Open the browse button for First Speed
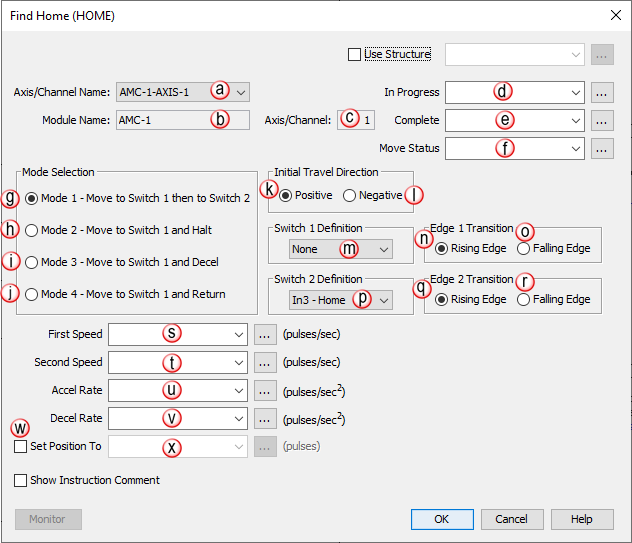 [265, 335]
